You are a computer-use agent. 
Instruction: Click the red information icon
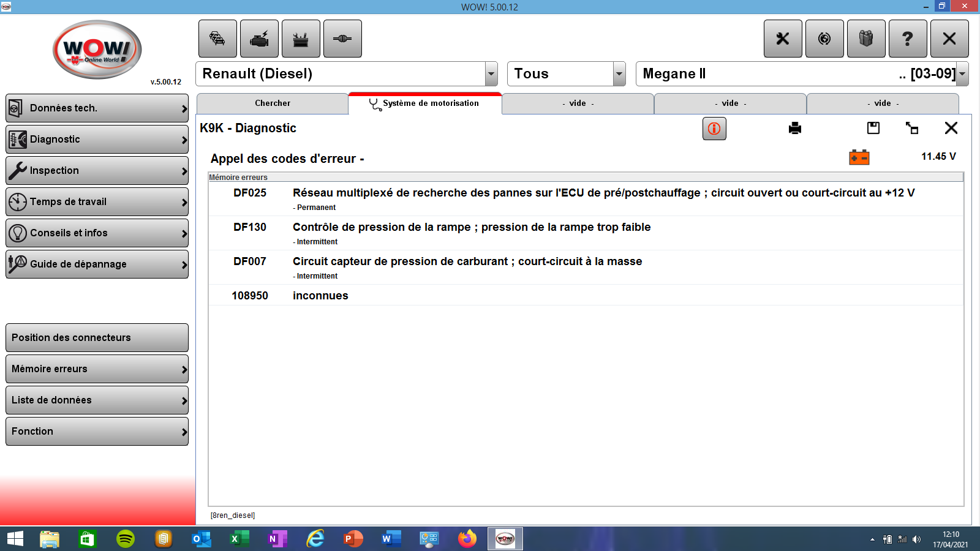click(x=714, y=129)
